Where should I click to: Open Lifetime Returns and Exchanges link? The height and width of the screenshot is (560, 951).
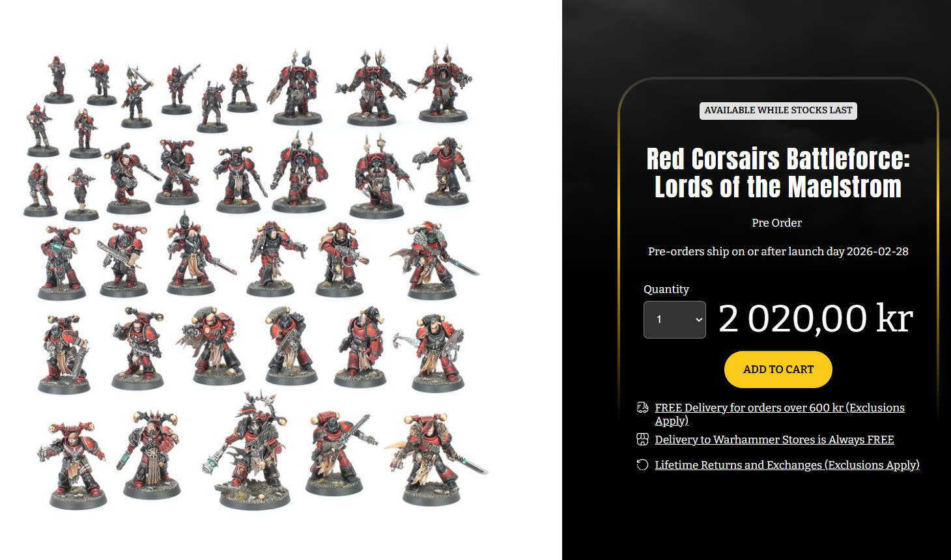point(786,465)
